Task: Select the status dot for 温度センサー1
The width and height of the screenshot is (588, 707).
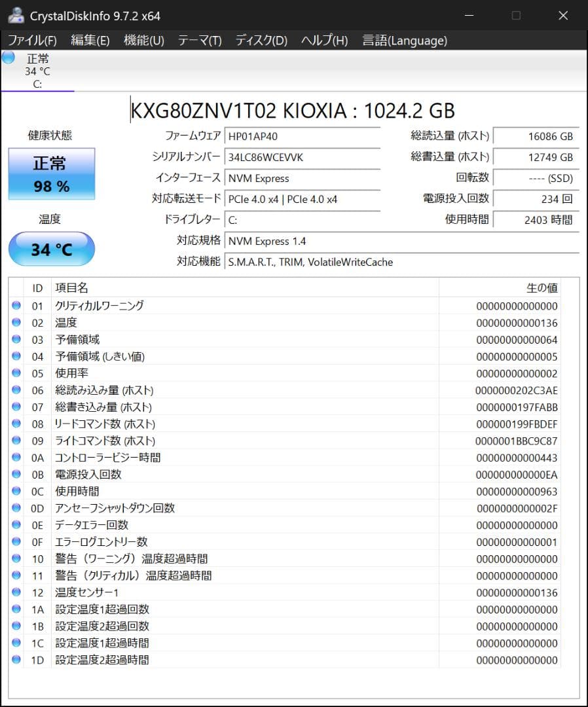Action: (16, 593)
